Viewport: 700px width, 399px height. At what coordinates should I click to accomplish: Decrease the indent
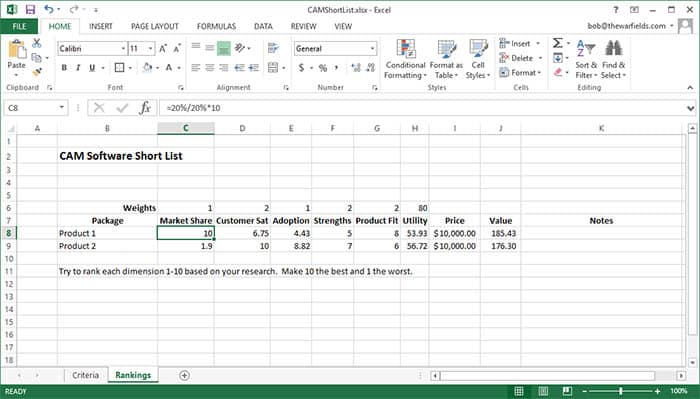tap(240, 68)
